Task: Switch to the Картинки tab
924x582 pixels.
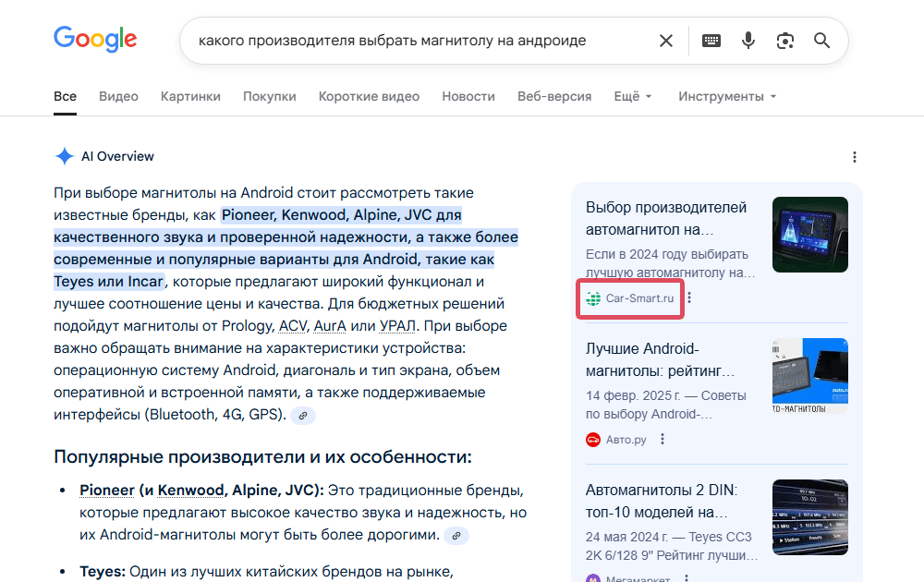Action: coord(190,96)
